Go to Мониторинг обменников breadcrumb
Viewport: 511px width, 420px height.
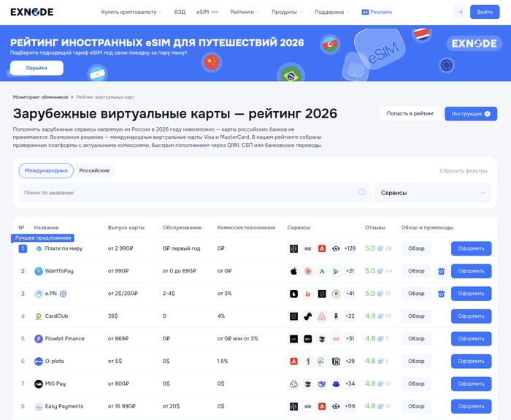tap(40, 97)
